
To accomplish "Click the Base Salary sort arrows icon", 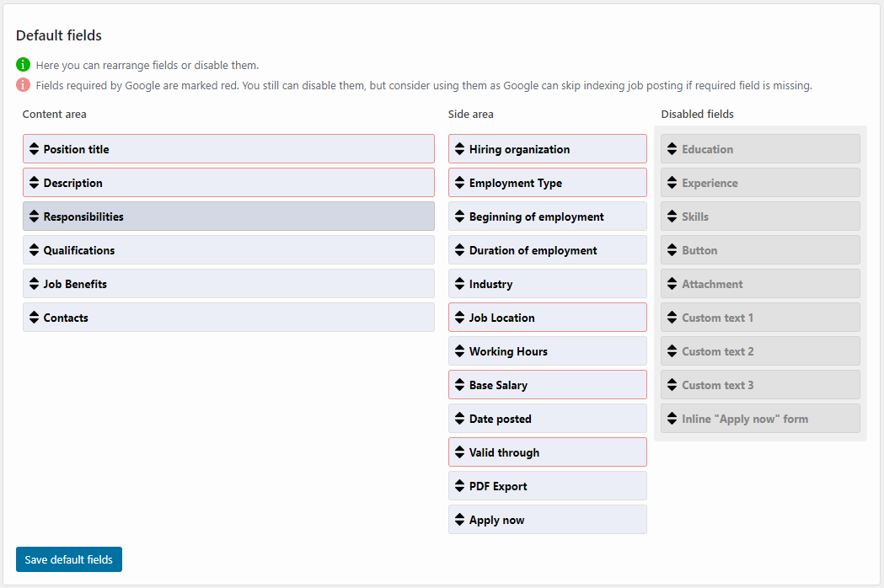I will pyautogui.click(x=459, y=385).
